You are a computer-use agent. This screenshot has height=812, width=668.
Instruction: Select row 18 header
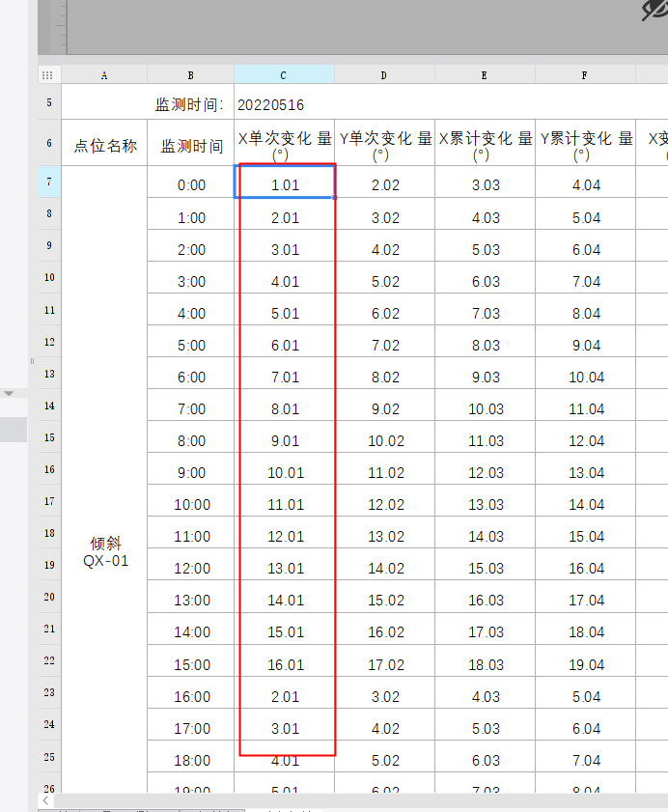pyautogui.click(x=49, y=533)
